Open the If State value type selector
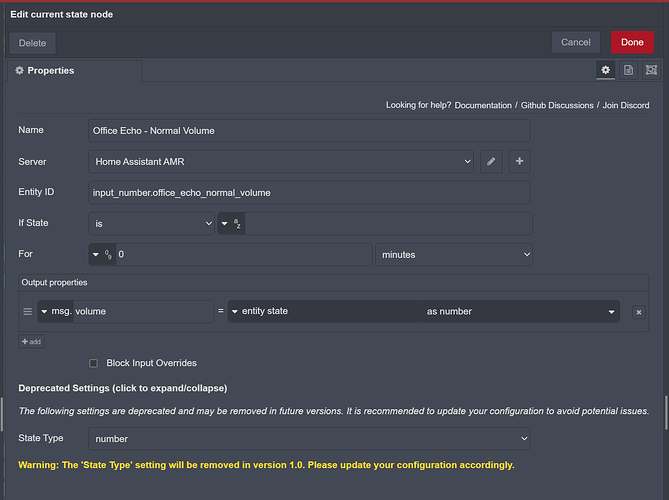 point(231,223)
